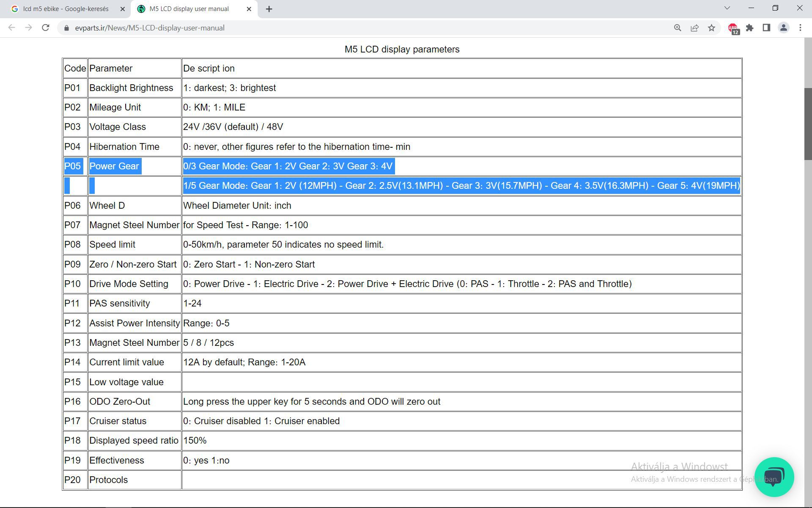Click the vertical page scrollbar thumb
This screenshot has width=812, height=508.
[808, 124]
